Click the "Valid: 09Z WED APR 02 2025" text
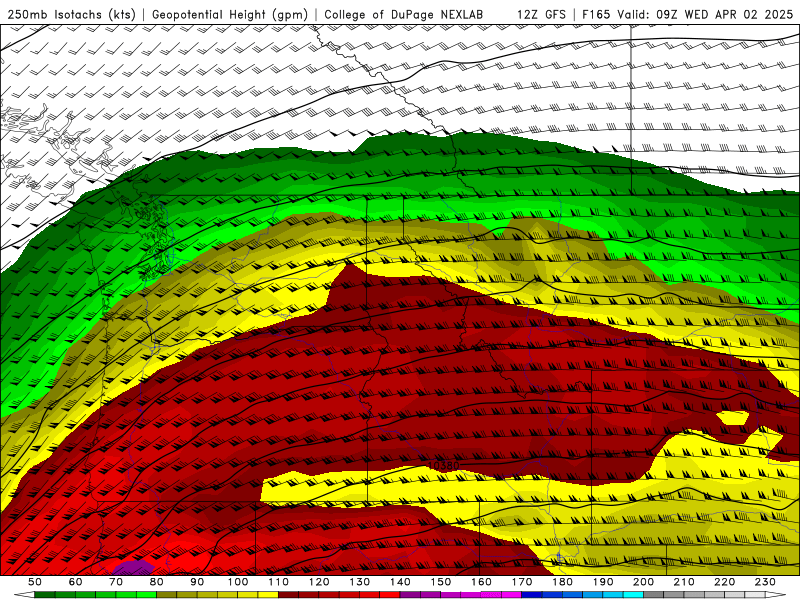 705,15
